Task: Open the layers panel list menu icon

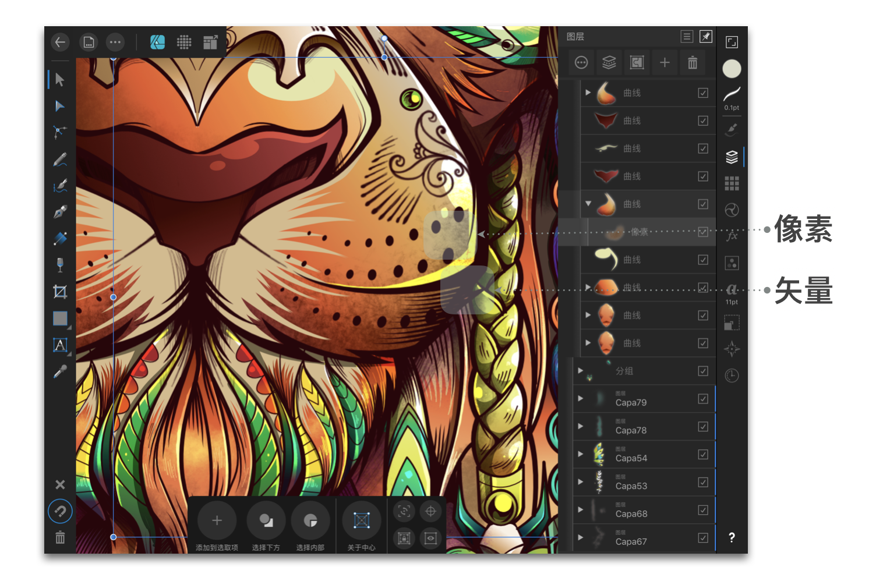Action: pyautogui.click(x=687, y=37)
